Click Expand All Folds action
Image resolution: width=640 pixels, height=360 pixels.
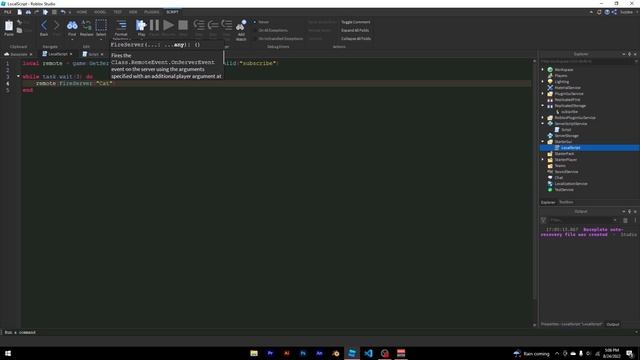(x=355, y=30)
